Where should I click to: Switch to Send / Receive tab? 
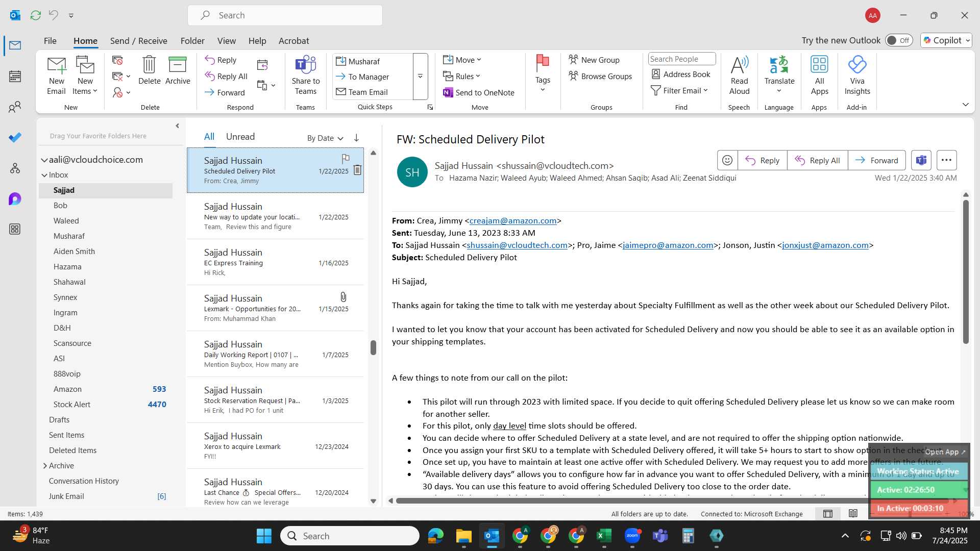pos(139,41)
